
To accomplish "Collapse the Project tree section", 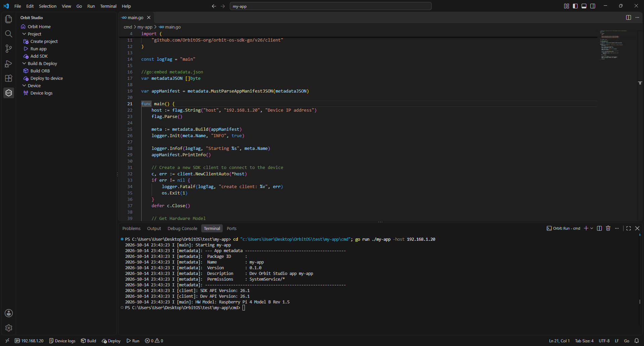I will 24,34.
